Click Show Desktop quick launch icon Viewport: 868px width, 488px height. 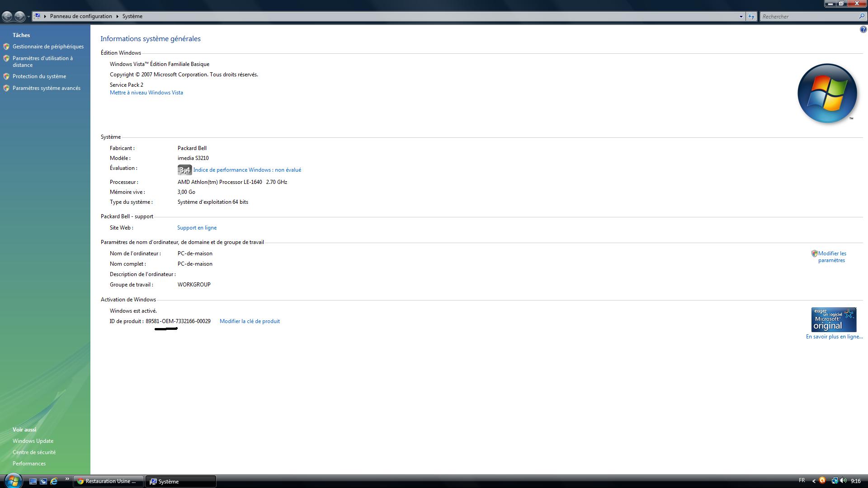(33, 482)
